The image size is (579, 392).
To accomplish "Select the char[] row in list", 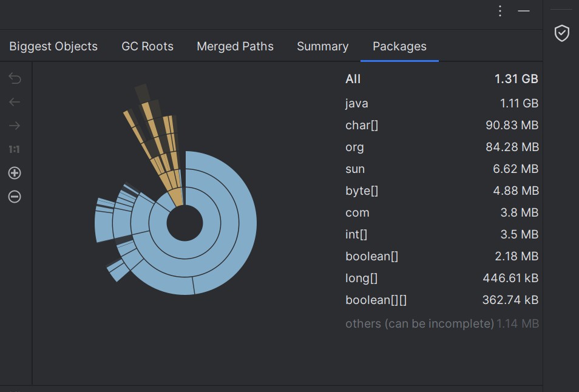I will [442, 125].
